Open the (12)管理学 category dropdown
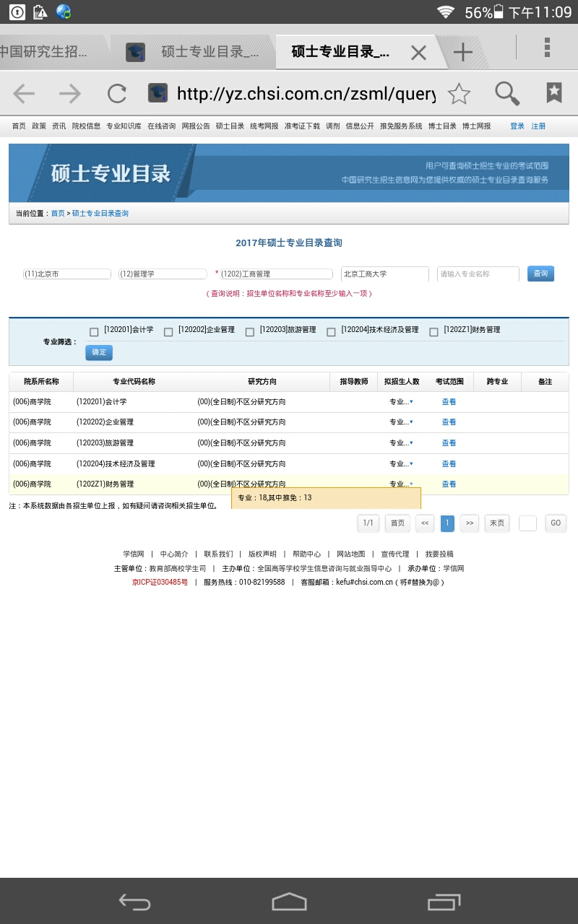Screen dimensions: 578x924 163,274
